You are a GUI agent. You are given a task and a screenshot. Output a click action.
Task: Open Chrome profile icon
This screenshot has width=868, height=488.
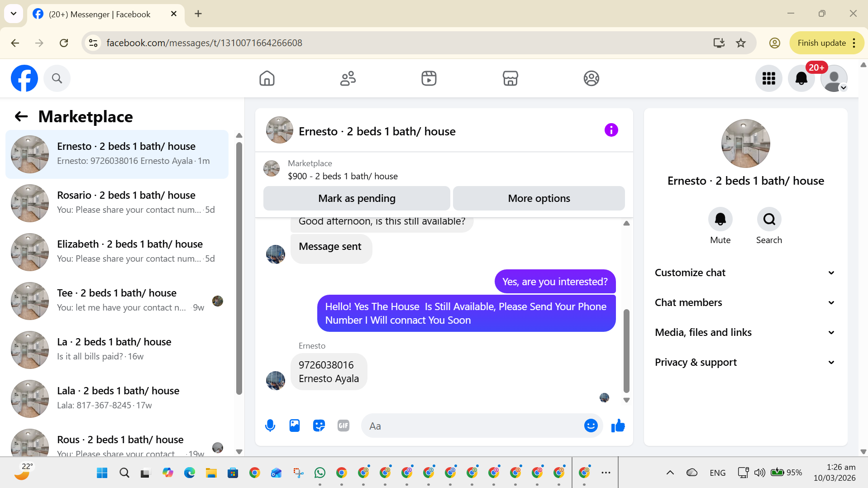[774, 43]
